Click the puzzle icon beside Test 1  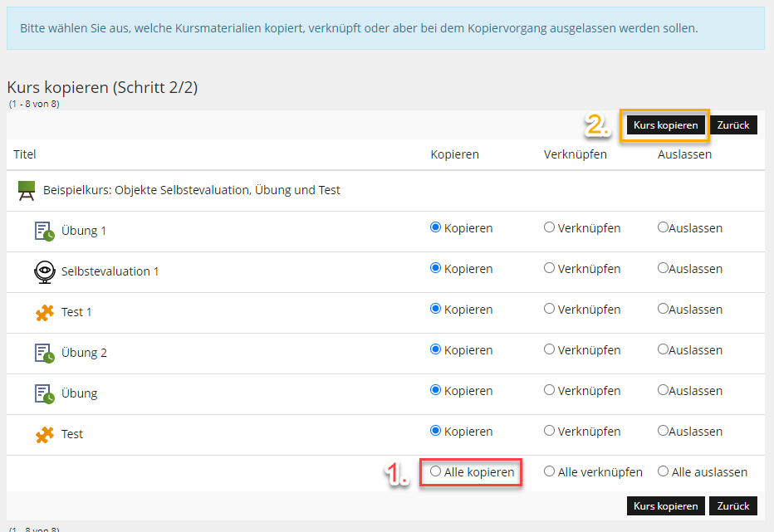click(x=44, y=312)
